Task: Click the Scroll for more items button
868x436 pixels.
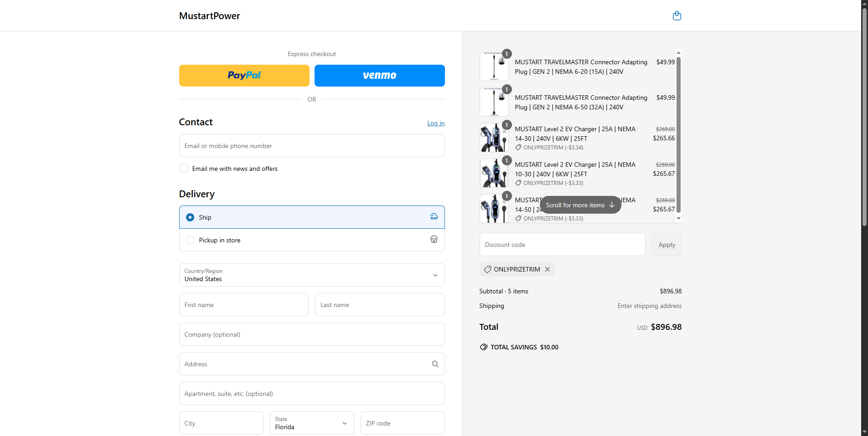Action: point(580,205)
